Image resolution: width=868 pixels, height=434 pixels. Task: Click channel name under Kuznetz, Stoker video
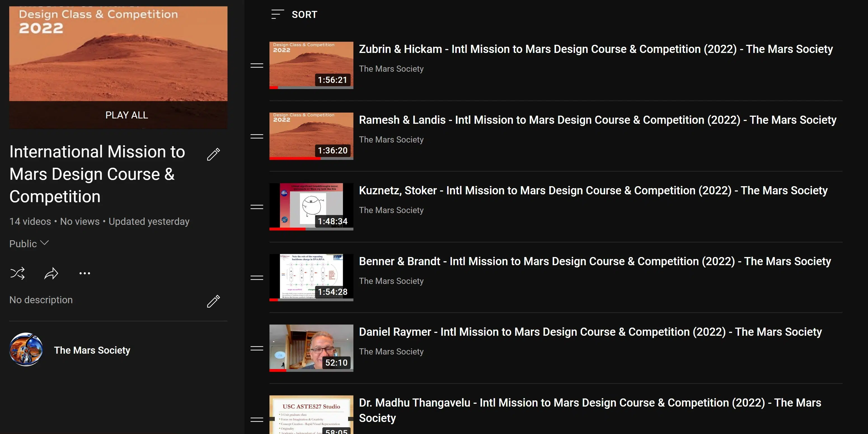(x=391, y=210)
